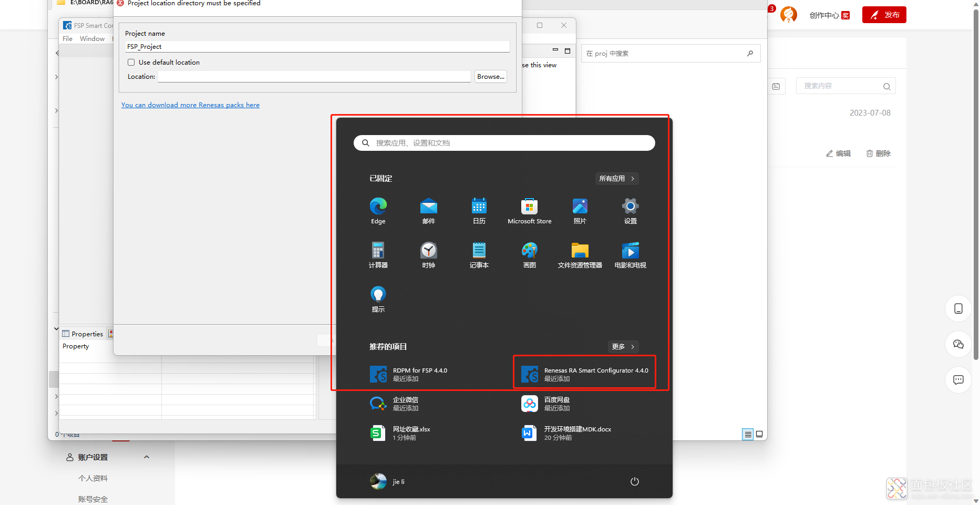Image resolution: width=980 pixels, height=505 pixels.
Task: Switch Explorer to details list view
Action: (x=748, y=434)
